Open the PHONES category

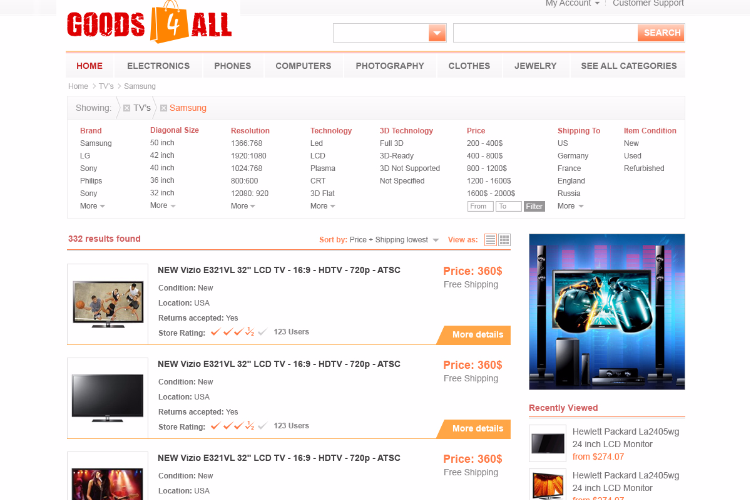point(232,66)
